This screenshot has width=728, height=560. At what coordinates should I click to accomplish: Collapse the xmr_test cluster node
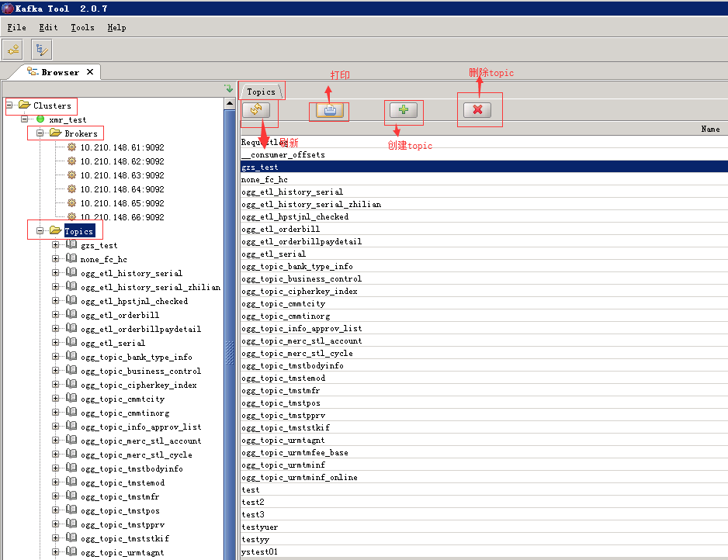[25, 119]
